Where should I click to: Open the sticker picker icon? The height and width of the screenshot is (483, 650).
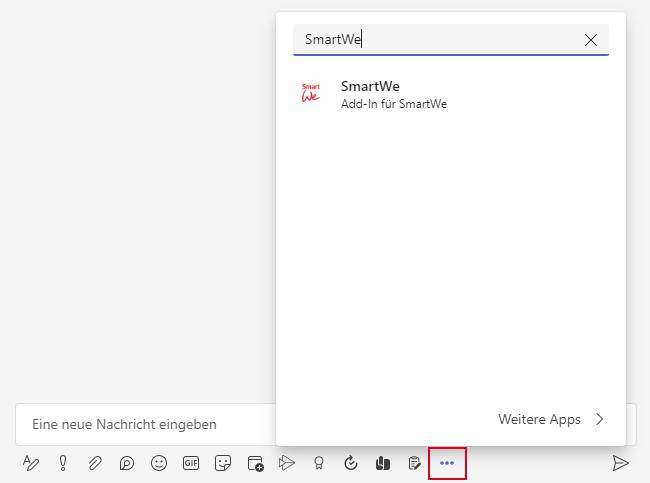click(x=223, y=463)
